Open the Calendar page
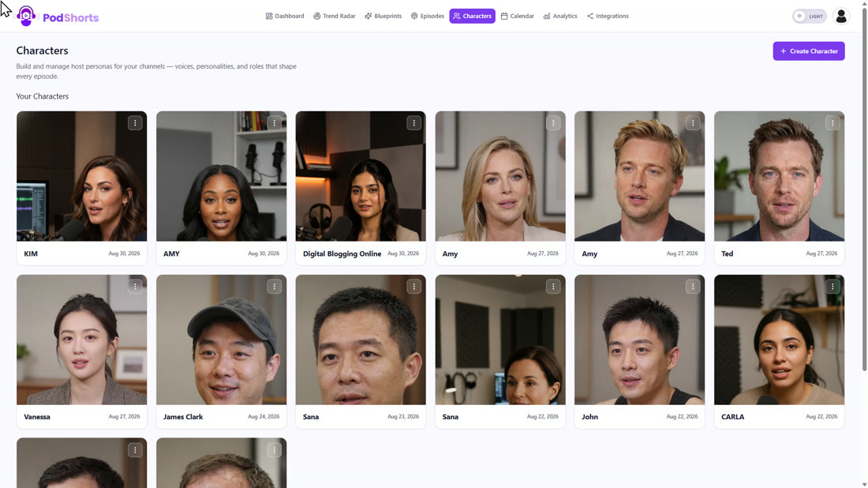This screenshot has height=488, width=868. coord(518,16)
